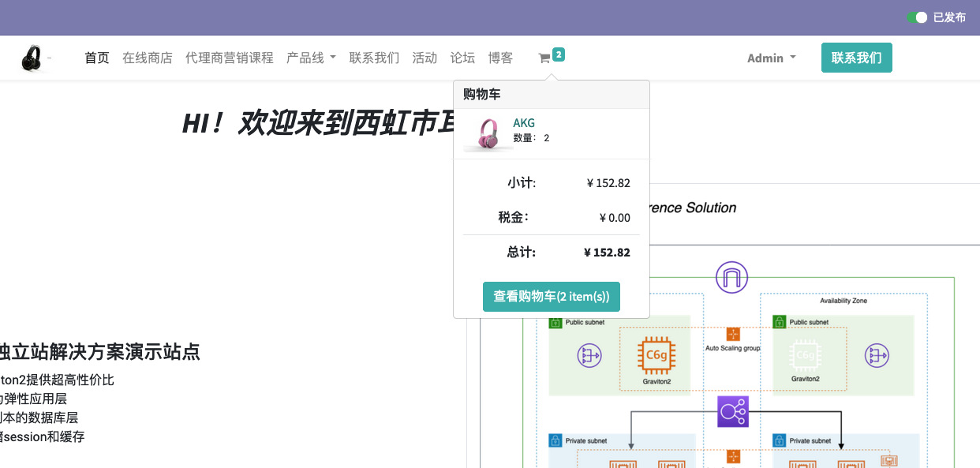Open the 代理商营销课程 menu item
Viewport: 980px width, 468px height.
click(x=229, y=58)
